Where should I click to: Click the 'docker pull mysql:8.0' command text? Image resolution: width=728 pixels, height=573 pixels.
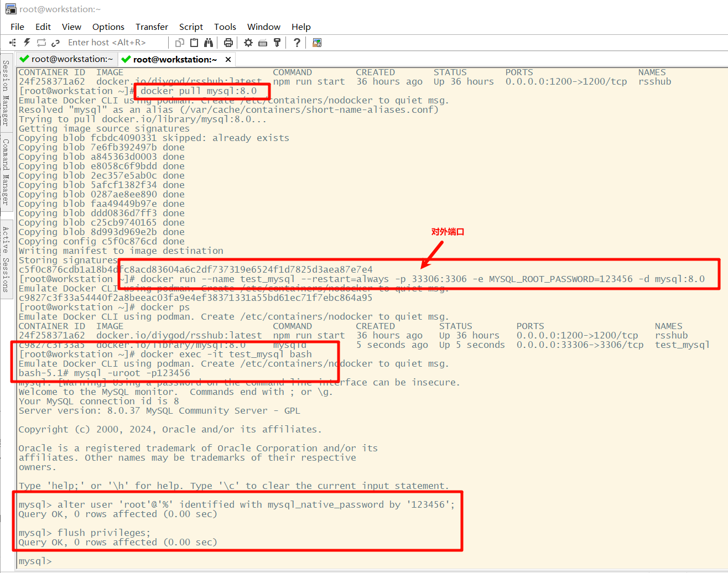pos(199,91)
